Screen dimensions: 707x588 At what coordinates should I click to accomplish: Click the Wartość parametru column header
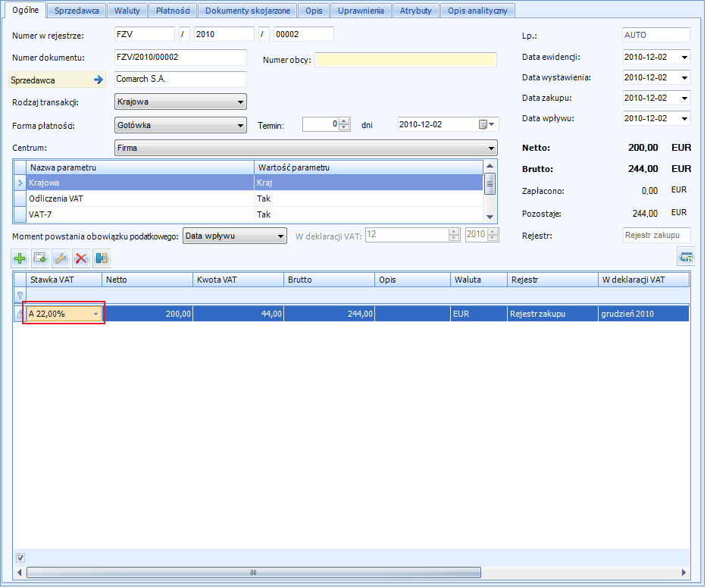(369, 167)
